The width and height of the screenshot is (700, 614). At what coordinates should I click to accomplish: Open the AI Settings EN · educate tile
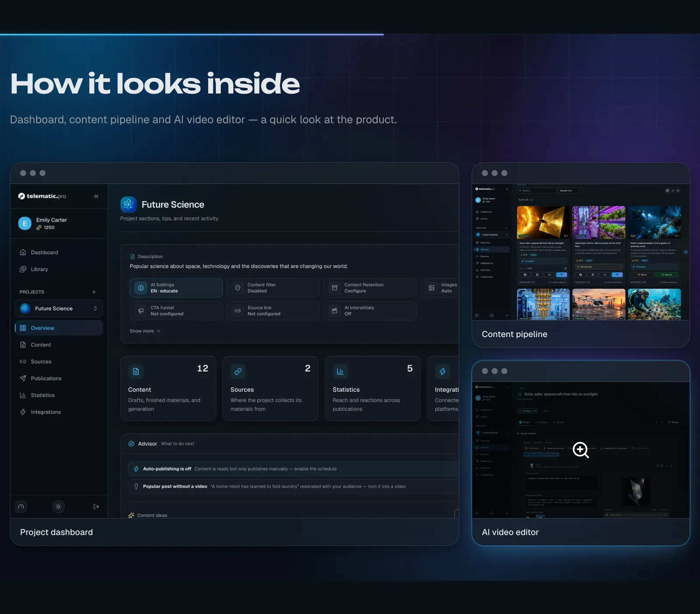click(176, 288)
